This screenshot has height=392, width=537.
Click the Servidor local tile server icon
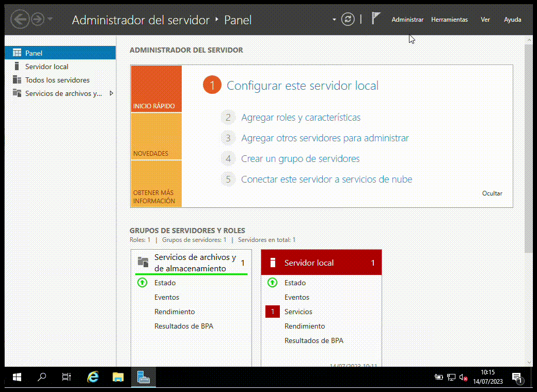point(273,263)
